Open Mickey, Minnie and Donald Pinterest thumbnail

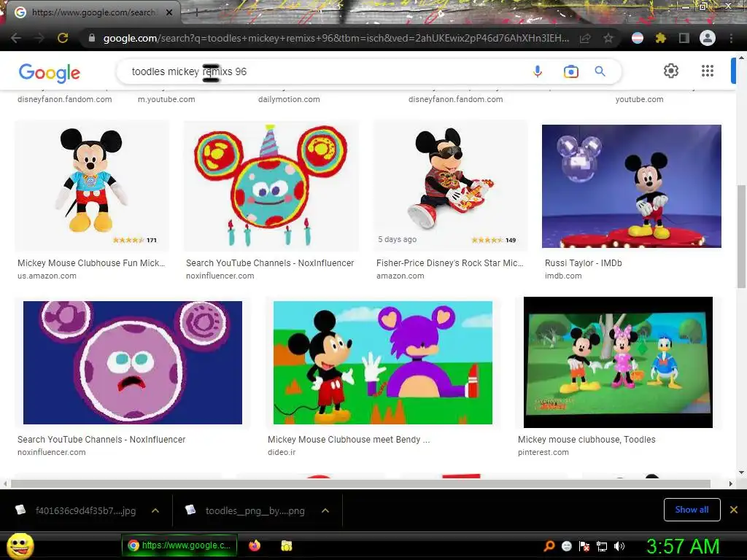[618, 362]
